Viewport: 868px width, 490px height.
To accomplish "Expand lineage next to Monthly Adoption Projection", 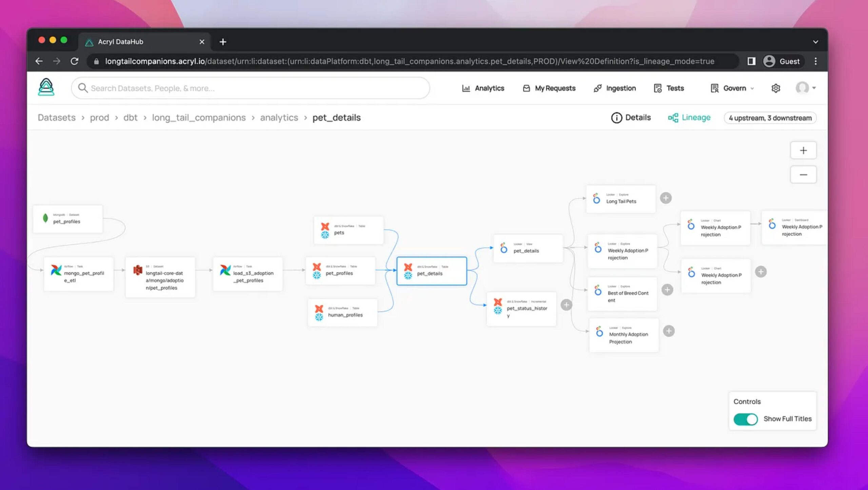I will click(669, 331).
